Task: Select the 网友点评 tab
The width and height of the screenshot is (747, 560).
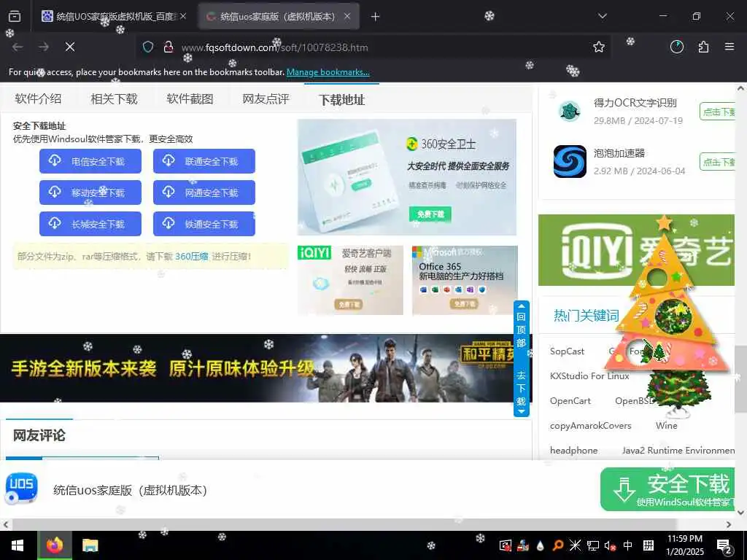Action: click(x=266, y=99)
